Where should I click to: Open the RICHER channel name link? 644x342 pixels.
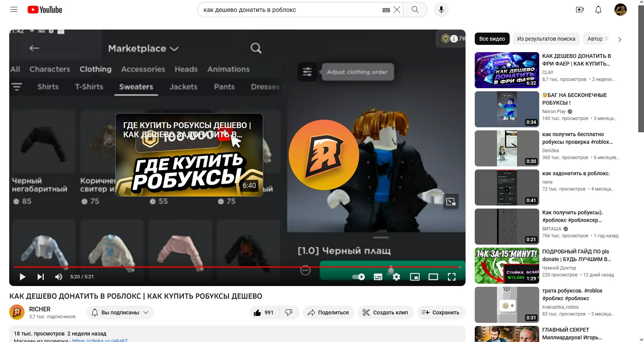tap(40, 309)
